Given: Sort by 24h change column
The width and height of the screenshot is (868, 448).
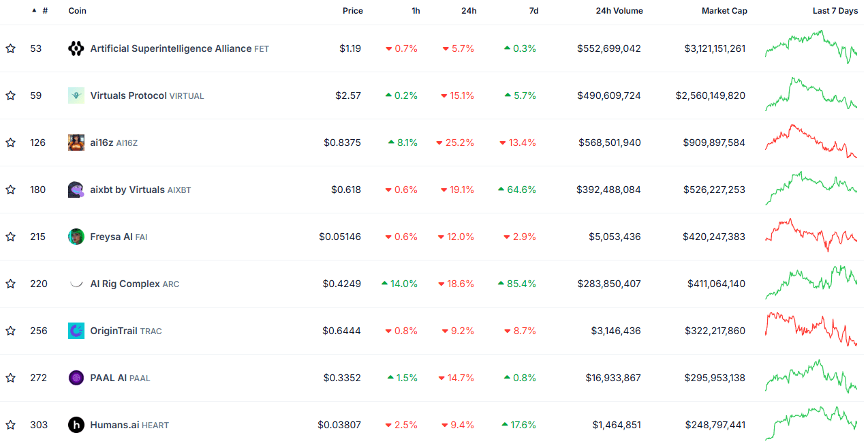Looking at the screenshot, I should click(469, 11).
